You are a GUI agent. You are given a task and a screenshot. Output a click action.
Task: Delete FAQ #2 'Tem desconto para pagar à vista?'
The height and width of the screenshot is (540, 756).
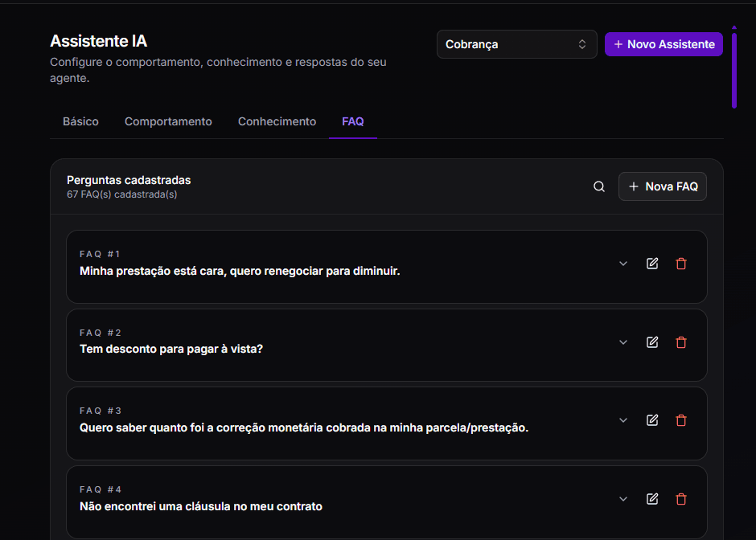pos(680,342)
